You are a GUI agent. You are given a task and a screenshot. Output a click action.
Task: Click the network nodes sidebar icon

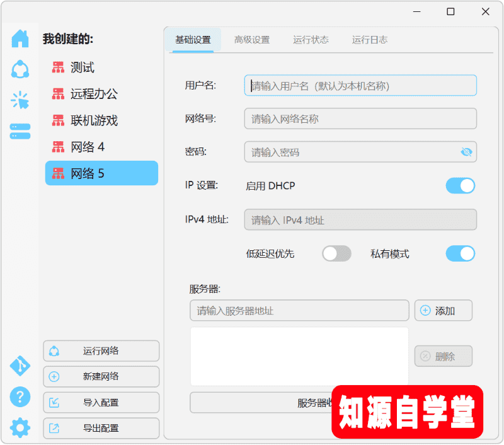20,69
